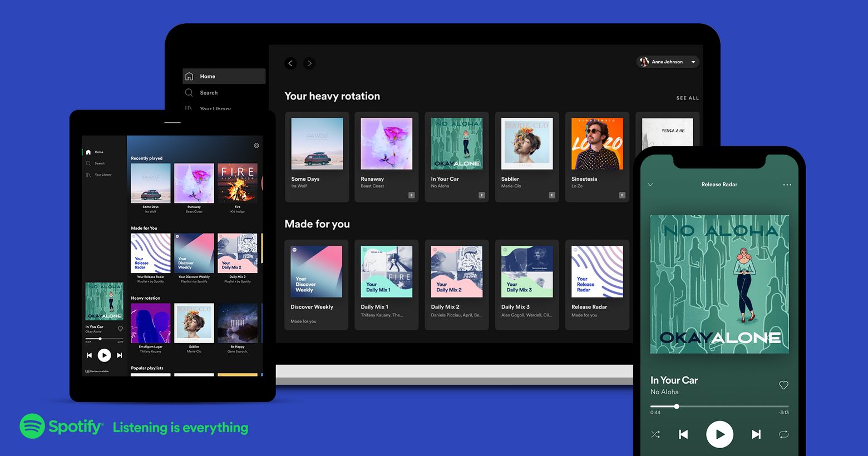Viewport: 868px width, 456px height.
Task: Toggle repeat on the phone player
Action: [x=783, y=434]
